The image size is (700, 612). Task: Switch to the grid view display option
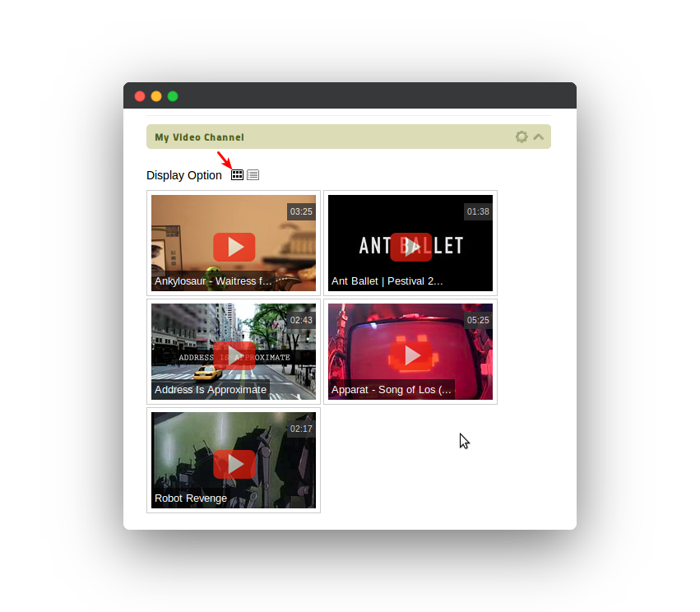(x=237, y=175)
